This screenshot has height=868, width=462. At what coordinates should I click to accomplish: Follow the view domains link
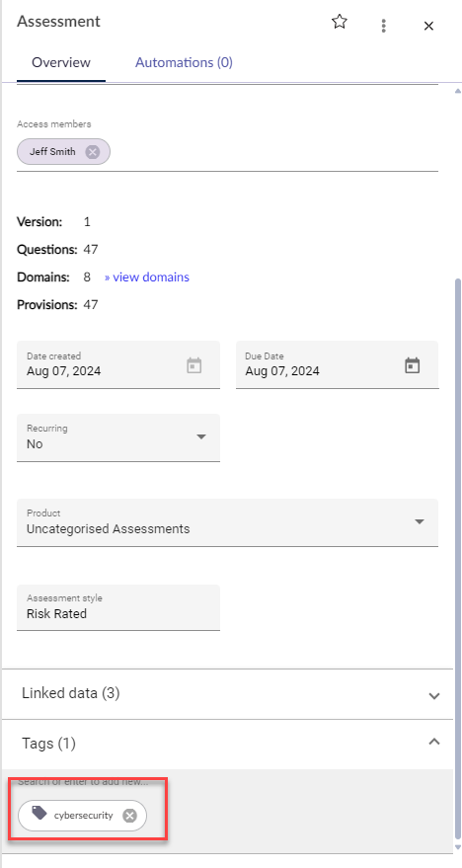click(x=147, y=277)
